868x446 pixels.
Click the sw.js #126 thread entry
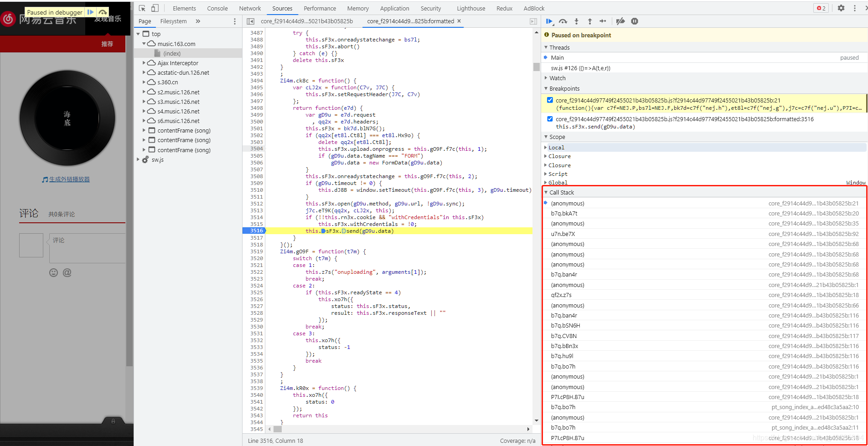704,68
